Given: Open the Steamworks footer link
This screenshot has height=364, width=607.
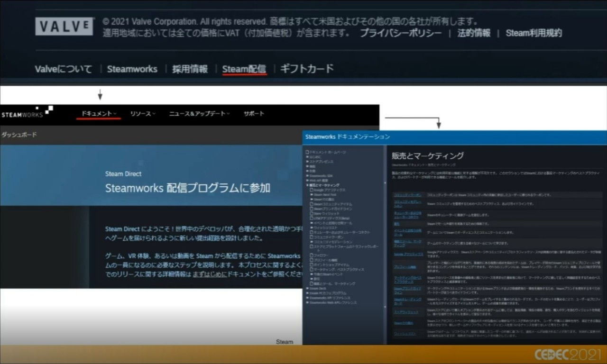Looking at the screenshot, I should click(132, 69).
